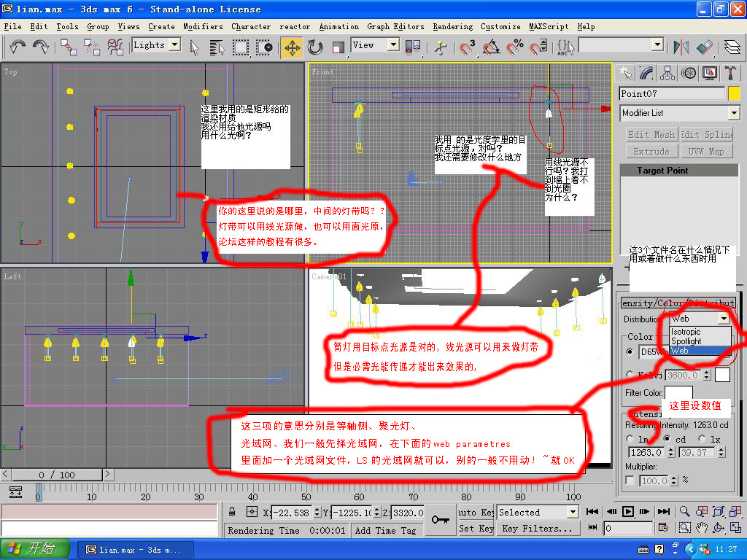Open the Modifiers menu

coord(203,27)
